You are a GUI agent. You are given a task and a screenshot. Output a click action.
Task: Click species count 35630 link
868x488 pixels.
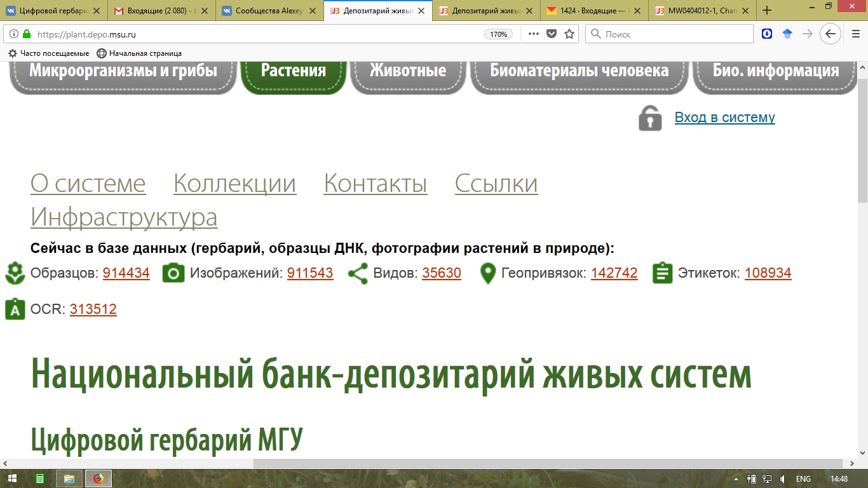tap(442, 273)
